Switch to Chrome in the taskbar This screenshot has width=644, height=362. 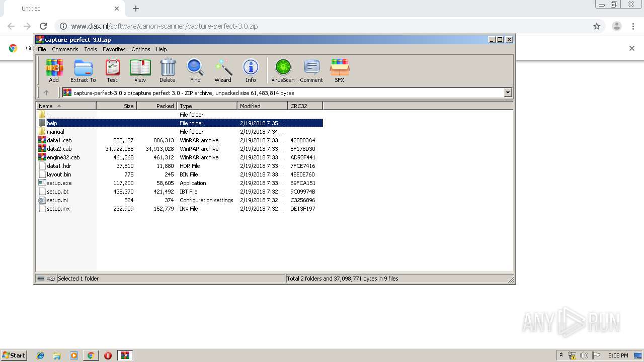(x=91, y=355)
